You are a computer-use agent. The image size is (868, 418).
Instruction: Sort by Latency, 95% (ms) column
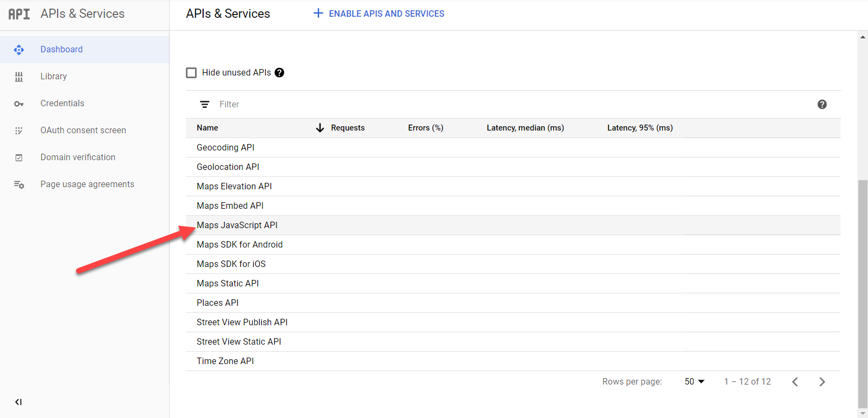pyautogui.click(x=640, y=128)
